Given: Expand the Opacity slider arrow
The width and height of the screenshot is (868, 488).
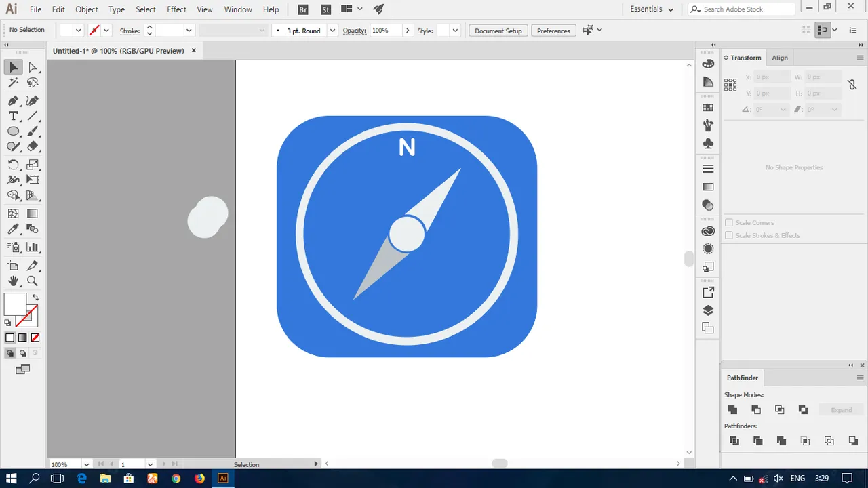Looking at the screenshot, I should coord(407,30).
